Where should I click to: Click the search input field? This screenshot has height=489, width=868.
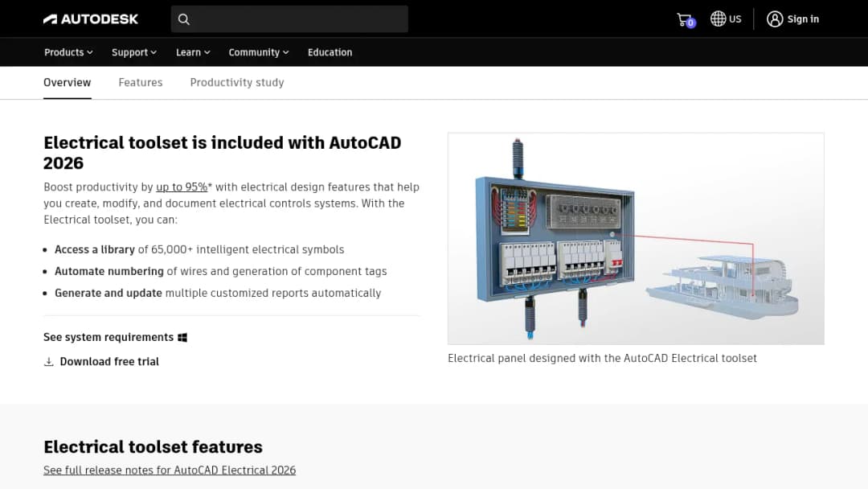tap(289, 19)
